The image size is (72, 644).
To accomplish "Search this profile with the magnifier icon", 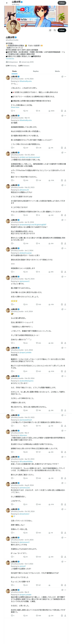I will 55,30.
